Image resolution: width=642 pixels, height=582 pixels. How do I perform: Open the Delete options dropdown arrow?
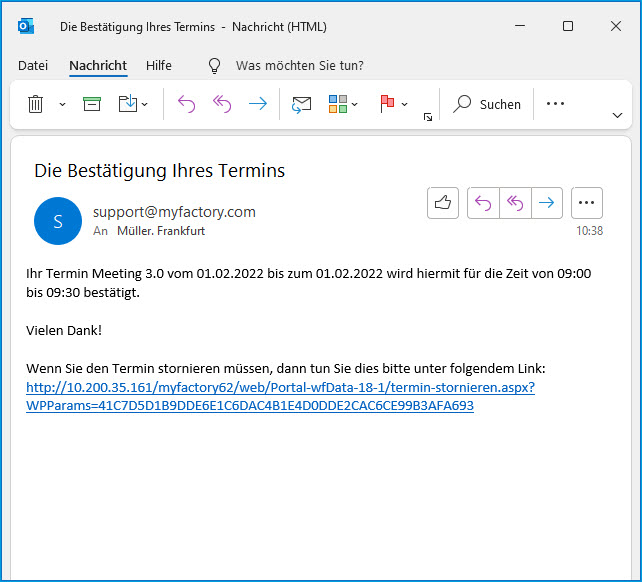(x=62, y=104)
